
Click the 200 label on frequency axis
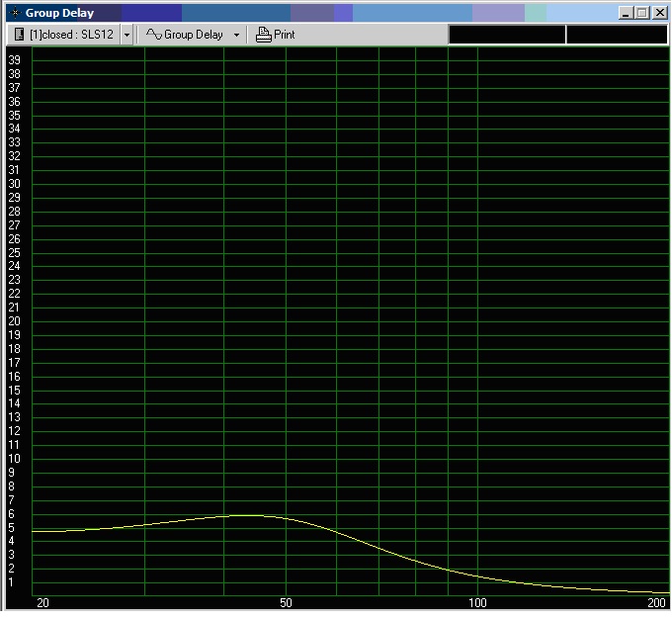click(656, 602)
